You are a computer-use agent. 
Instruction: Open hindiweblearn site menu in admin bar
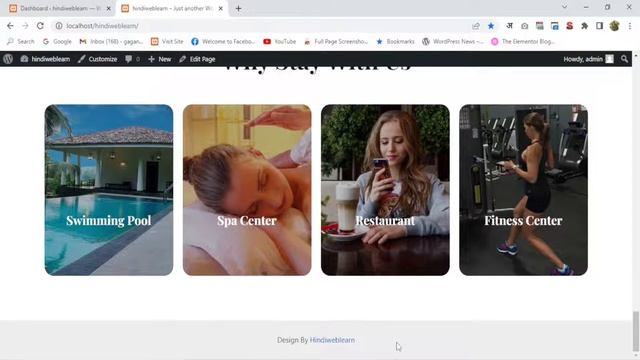[x=45, y=59]
